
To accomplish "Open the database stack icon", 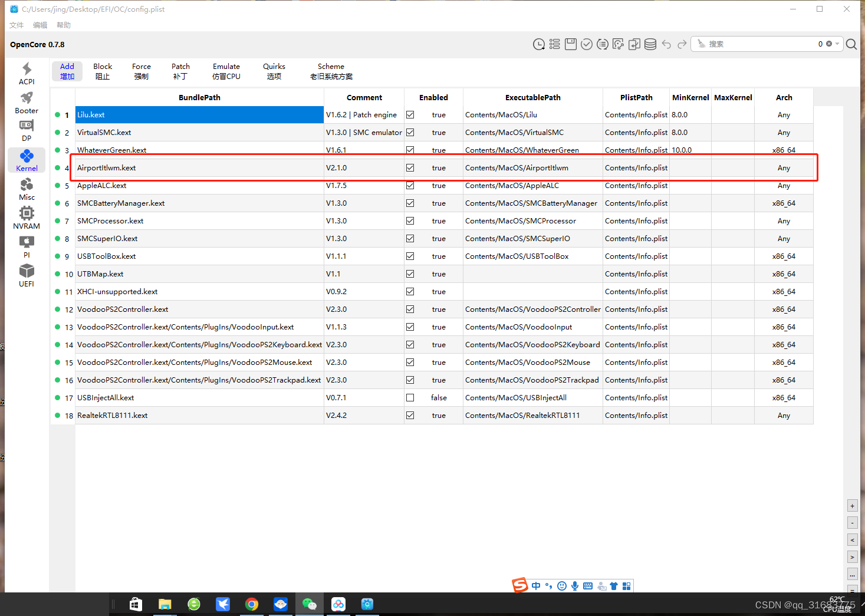I will [650, 44].
